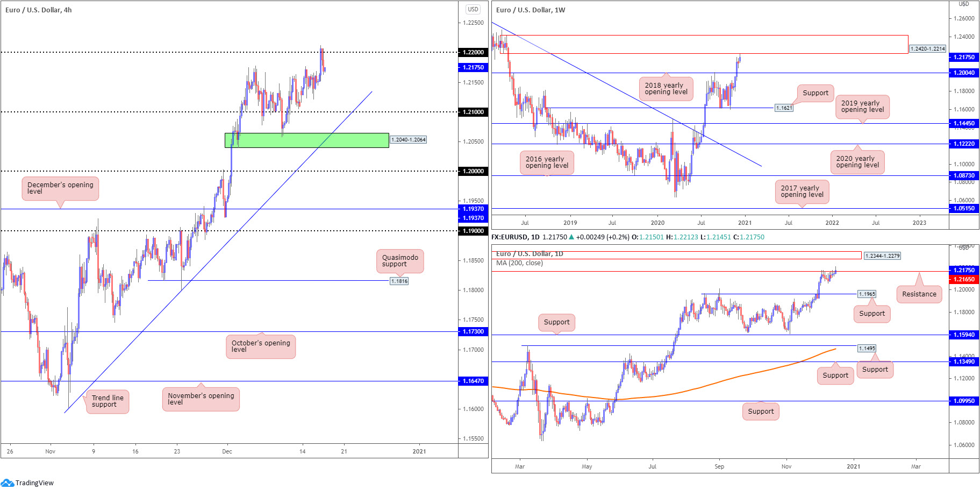
Task: Click the blue 1.21750 price tag on 4h chart
Action: pyautogui.click(x=473, y=67)
